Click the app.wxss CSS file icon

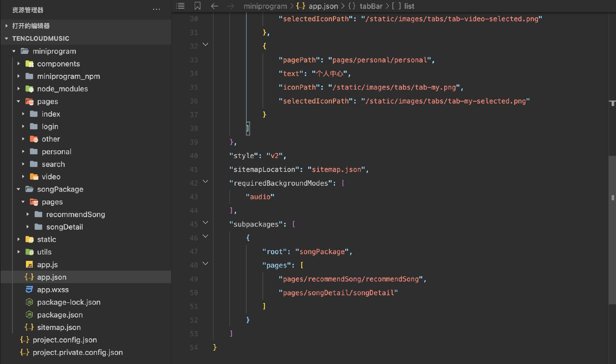click(x=29, y=290)
